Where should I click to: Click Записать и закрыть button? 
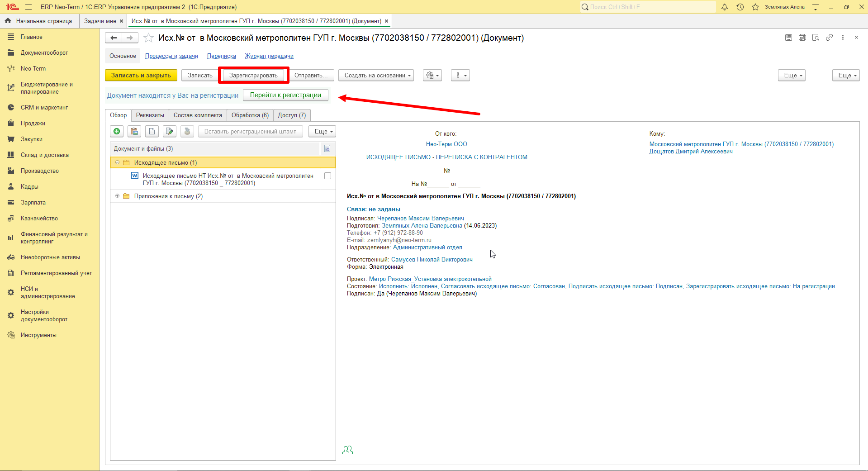pyautogui.click(x=141, y=76)
